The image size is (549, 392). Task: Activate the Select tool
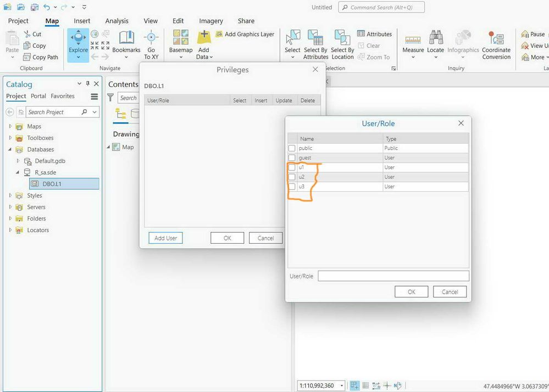(x=292, y=44)
